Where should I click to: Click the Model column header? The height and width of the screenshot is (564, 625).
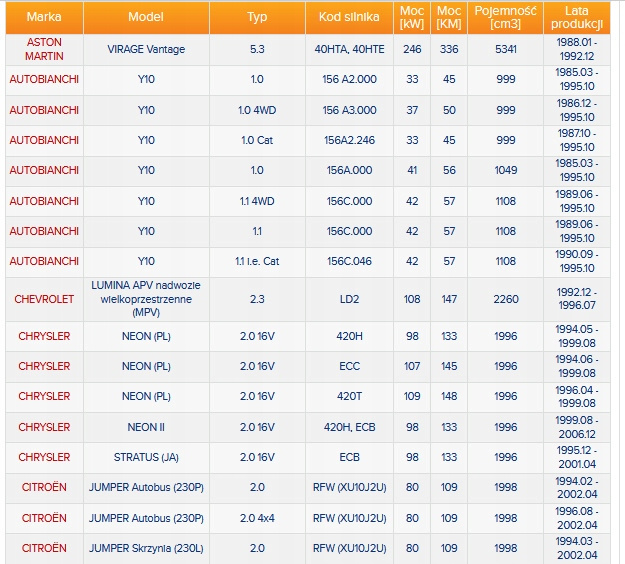click(x=146, y=17)
